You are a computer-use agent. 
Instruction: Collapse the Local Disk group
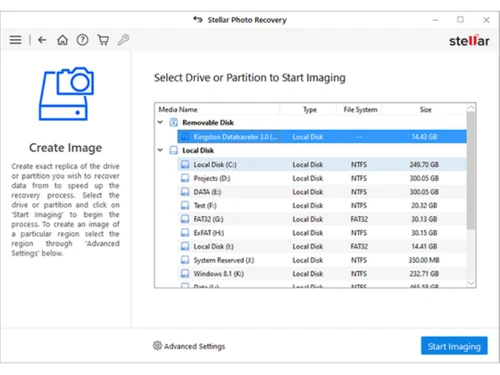(x=160, y=150)
